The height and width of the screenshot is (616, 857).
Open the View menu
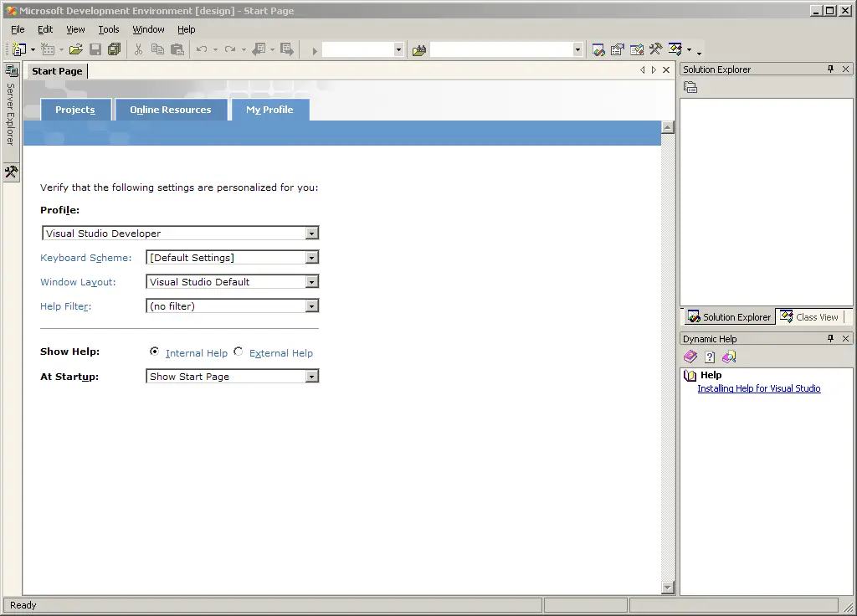coord(75,29)
